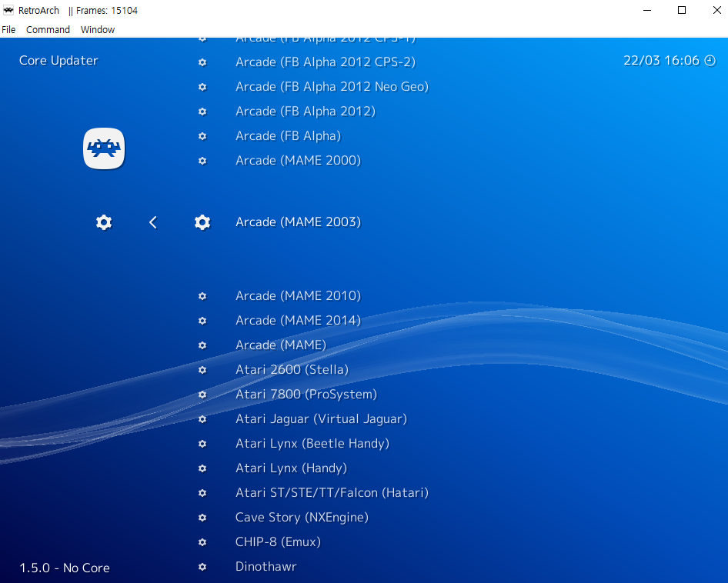Go back using the left arrow

[x=152, y=222]
